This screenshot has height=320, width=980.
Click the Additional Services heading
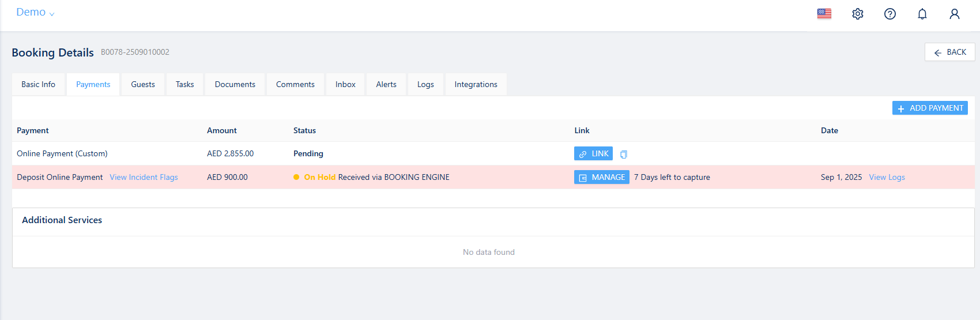coord(62,220)
